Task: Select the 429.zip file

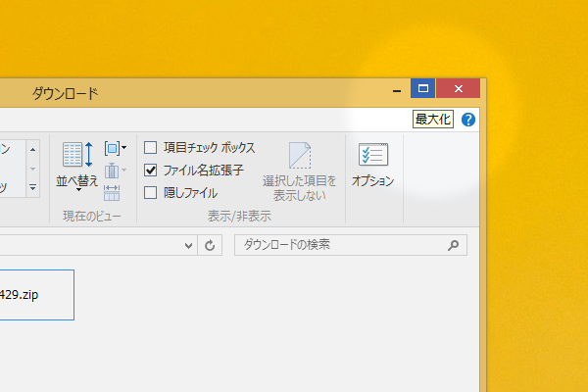Action: click(x=37, y=295)
